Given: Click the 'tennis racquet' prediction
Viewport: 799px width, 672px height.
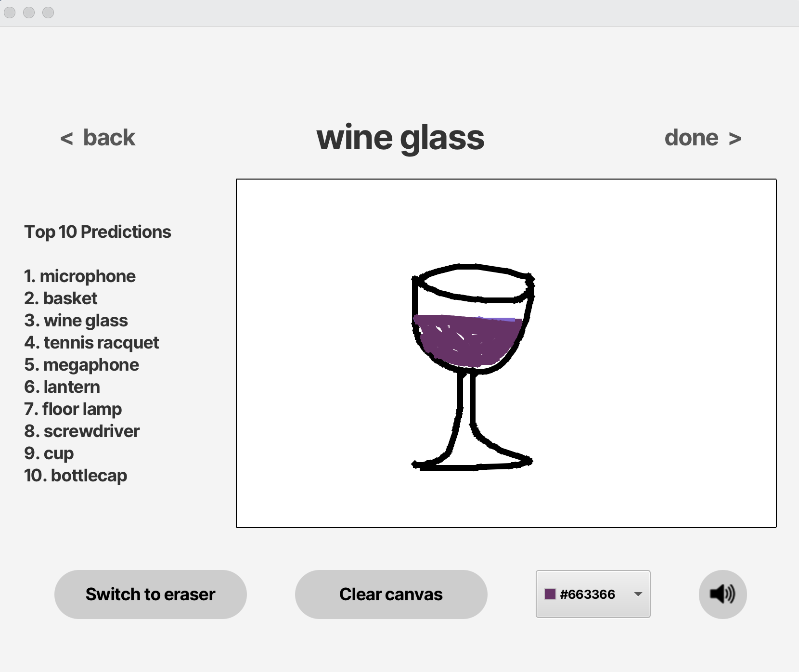Looking at the screenshot, I should pos(91,342).
